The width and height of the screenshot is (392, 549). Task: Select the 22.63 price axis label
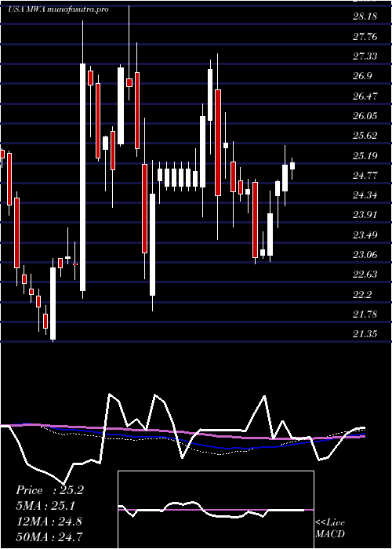(365, 274)
